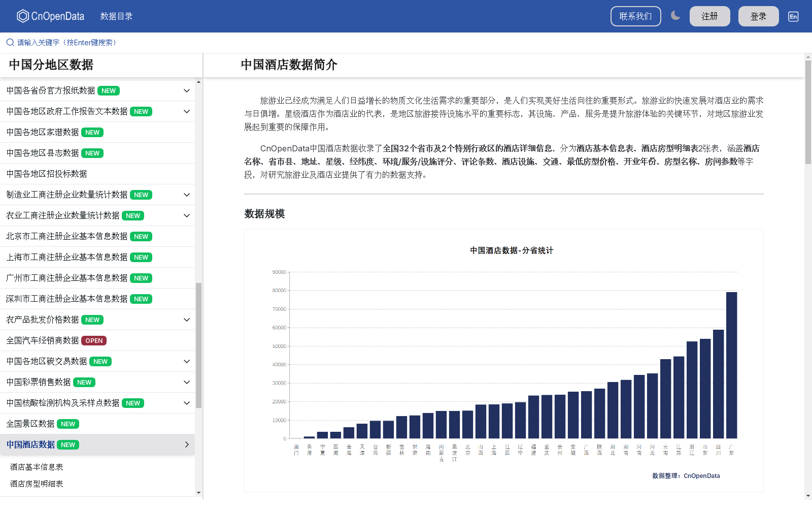Click the OPEN badge on 全国汽车经销商数据
Screen dimensions: 812x508
click(x=94, y=341)
